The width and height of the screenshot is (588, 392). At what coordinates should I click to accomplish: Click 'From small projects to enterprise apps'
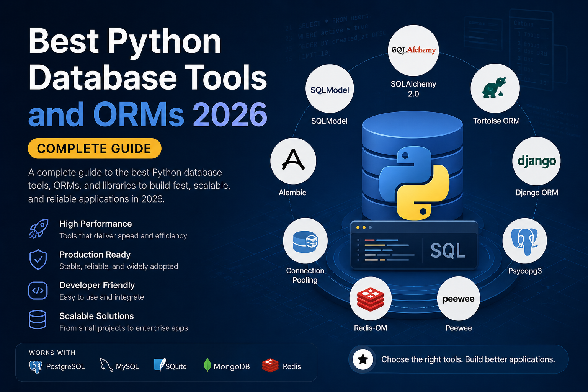coord(124,328)
